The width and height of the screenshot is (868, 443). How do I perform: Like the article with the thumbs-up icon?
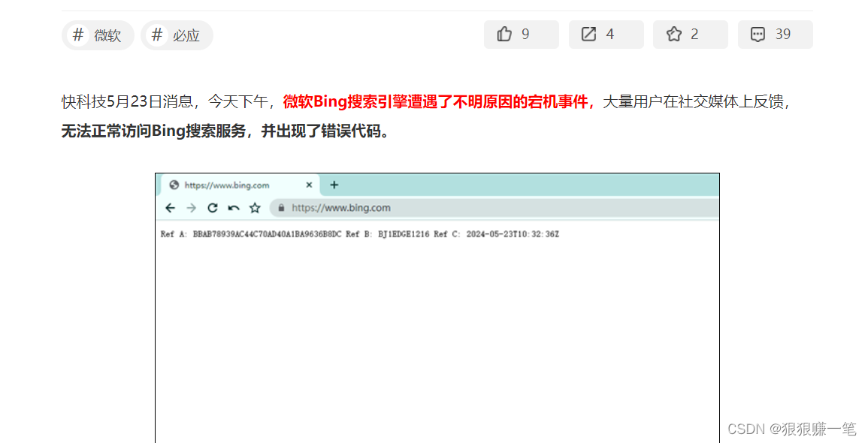pyautogui.click(x=504, y=34)
